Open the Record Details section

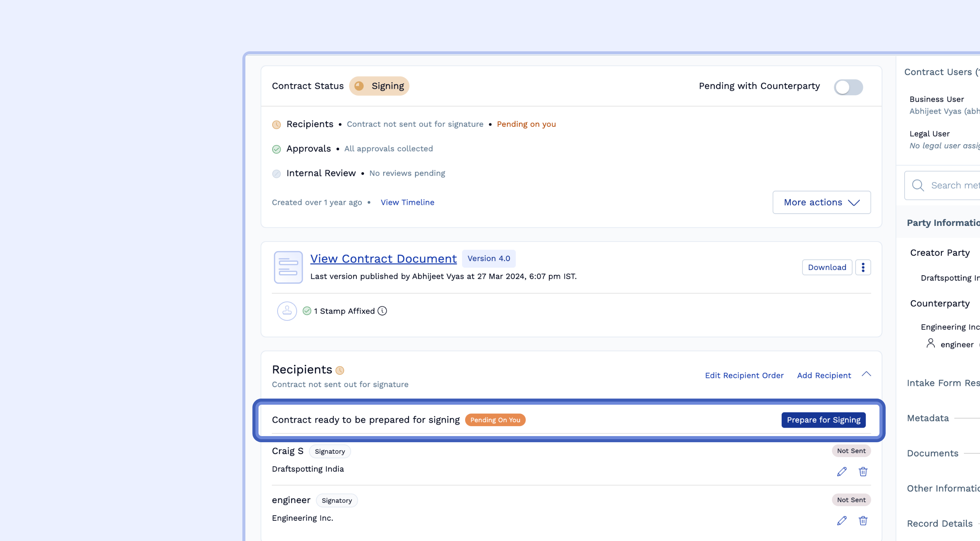click(x=939, y=523)
